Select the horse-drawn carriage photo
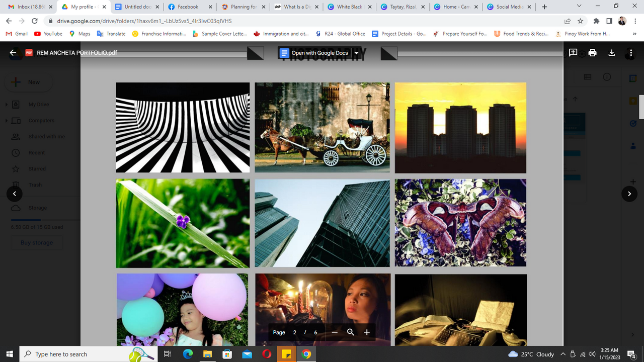 (322, 128)
